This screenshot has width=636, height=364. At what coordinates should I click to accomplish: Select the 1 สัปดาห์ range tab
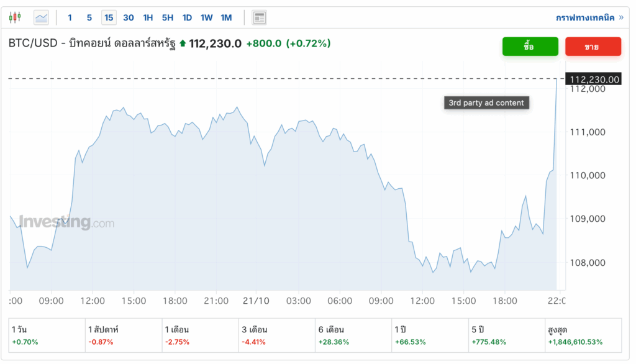tap(122, 335)
